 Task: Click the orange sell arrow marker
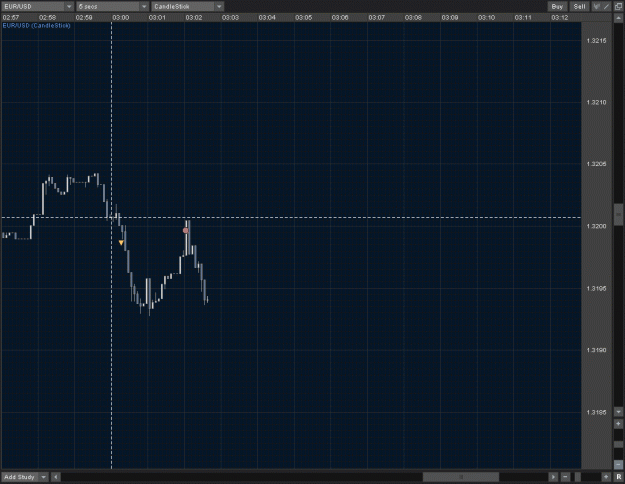coord(121,242)
